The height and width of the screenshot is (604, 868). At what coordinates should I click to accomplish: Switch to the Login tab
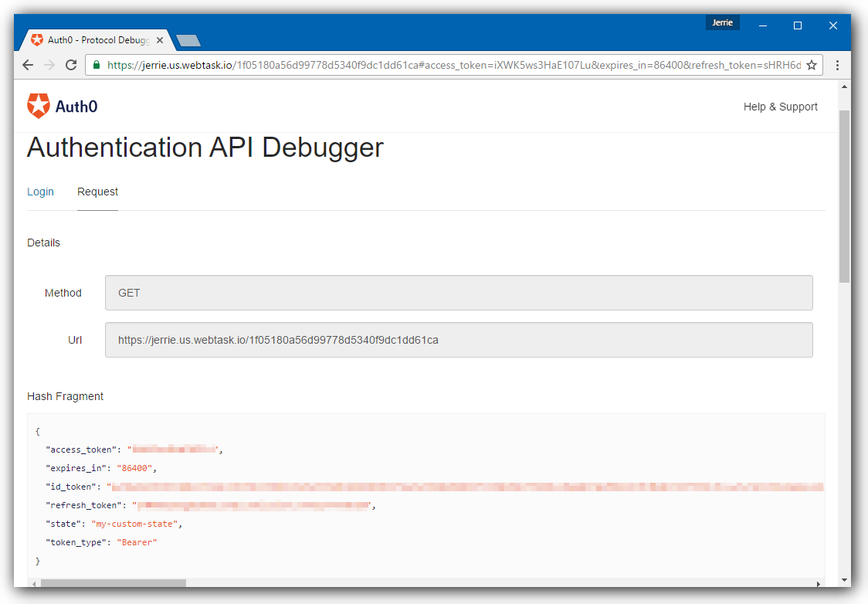coord(40,192)
